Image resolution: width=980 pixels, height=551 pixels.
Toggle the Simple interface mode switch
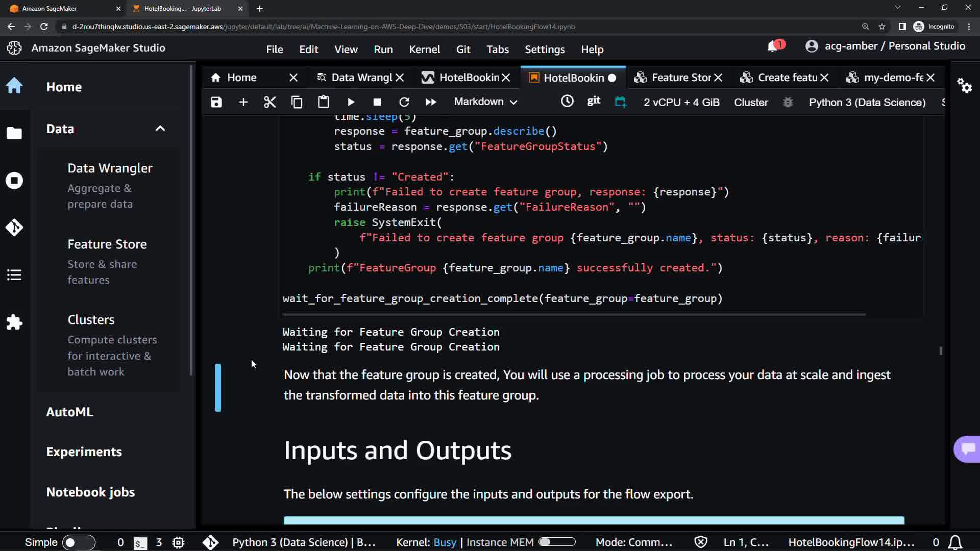click(78, 542)
